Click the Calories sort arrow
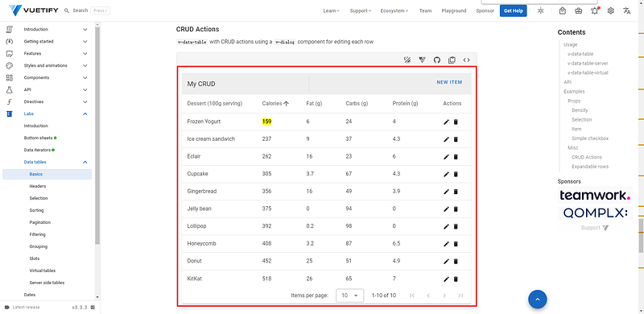 [x=287, y=104]
